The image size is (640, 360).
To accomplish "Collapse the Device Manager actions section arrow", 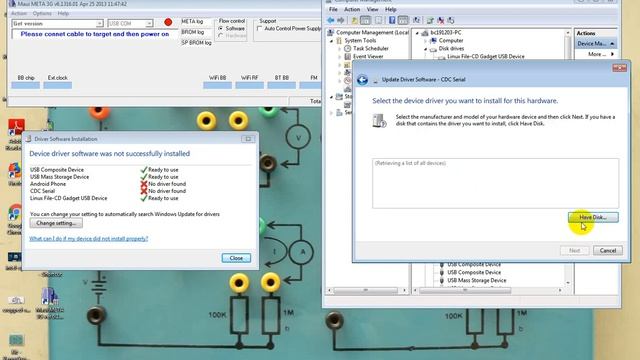I will [612, 43].
